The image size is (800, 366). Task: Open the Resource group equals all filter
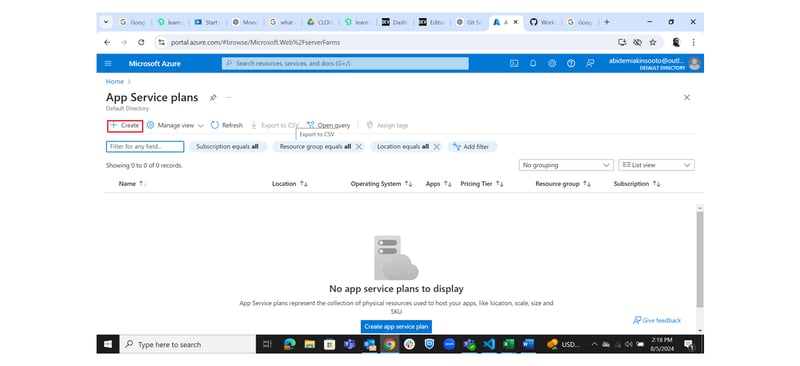315,147
